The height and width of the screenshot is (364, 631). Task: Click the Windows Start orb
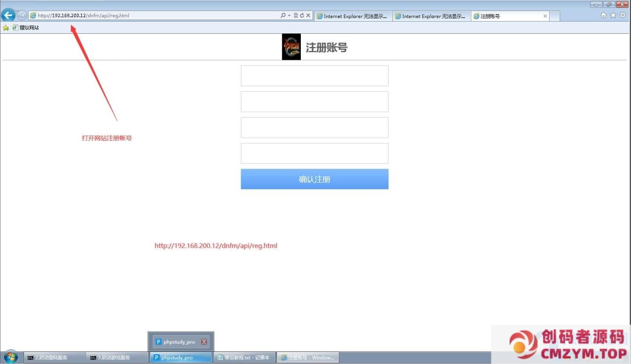[9, 357]
